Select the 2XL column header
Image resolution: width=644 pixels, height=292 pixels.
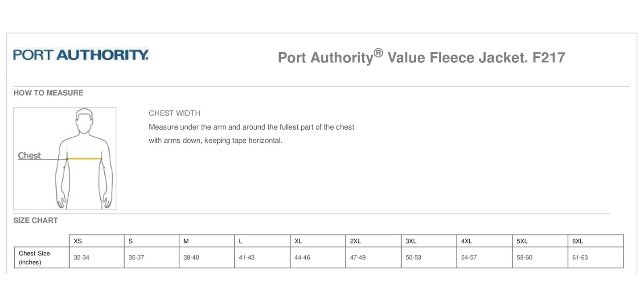pos(355,241)
